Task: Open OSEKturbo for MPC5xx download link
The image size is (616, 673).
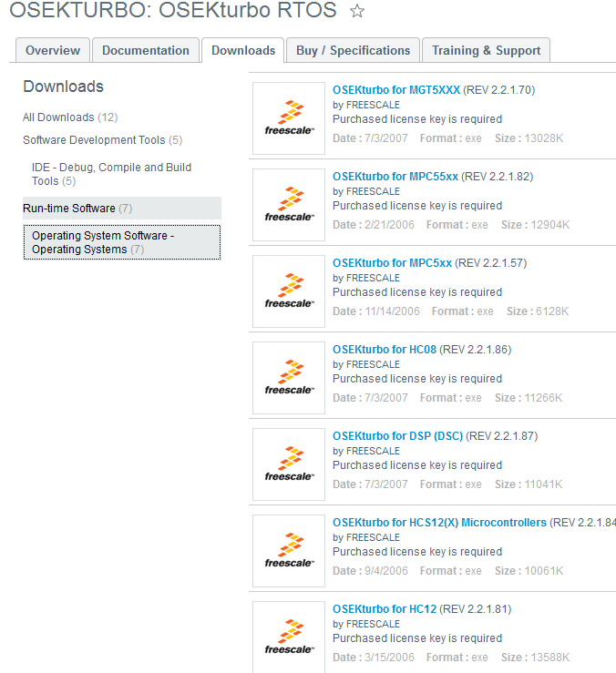Action: [392, 262]
